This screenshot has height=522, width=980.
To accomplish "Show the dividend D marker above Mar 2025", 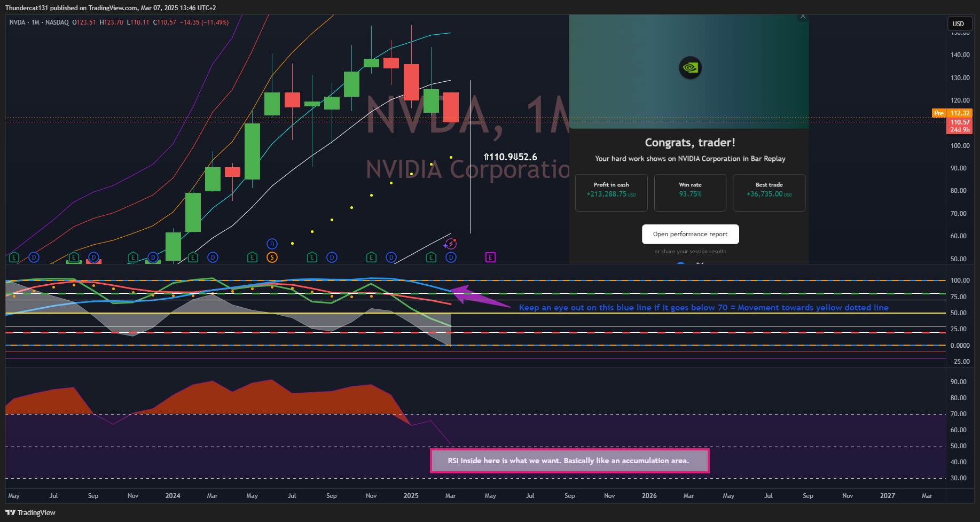I will click(x=451, y=258).
